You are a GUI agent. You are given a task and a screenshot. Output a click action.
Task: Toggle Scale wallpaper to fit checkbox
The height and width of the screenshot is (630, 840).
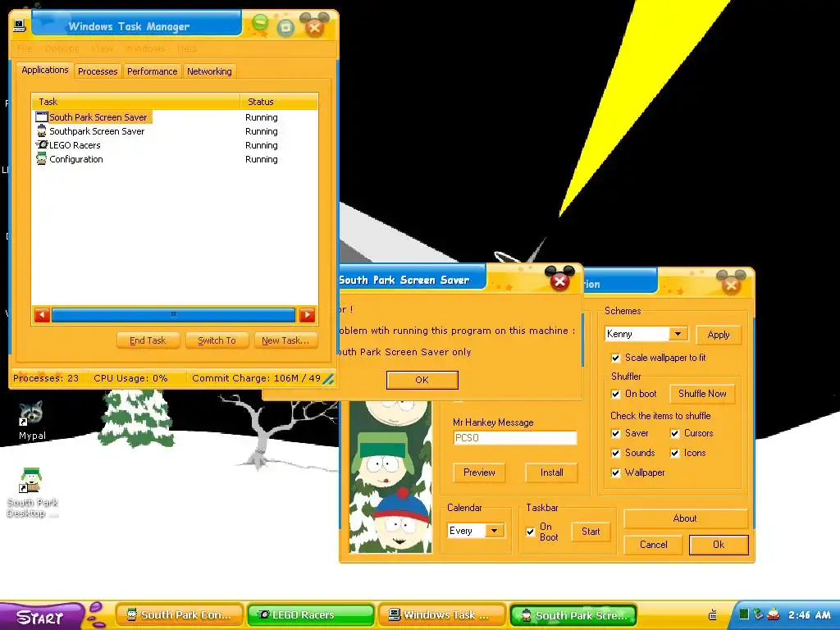coord(615,358)
